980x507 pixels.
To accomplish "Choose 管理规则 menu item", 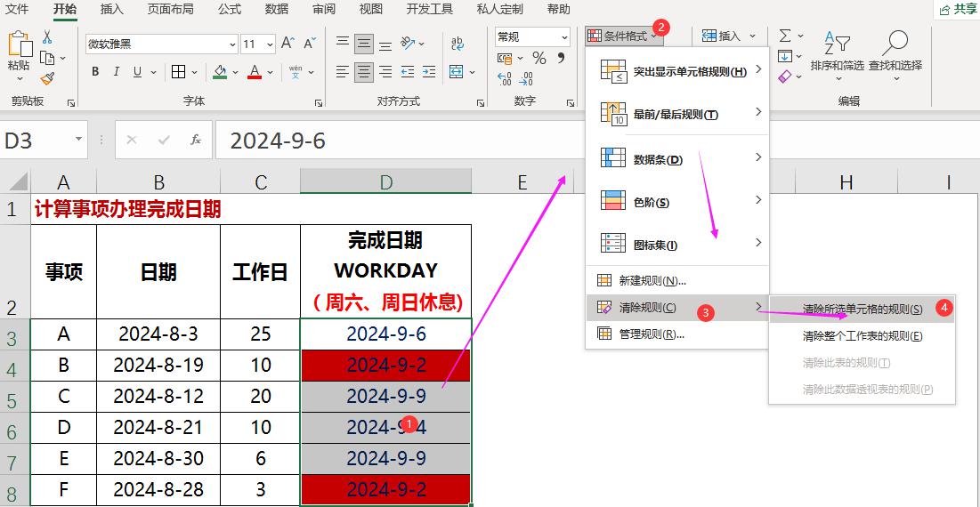I will tap(677, 334).
